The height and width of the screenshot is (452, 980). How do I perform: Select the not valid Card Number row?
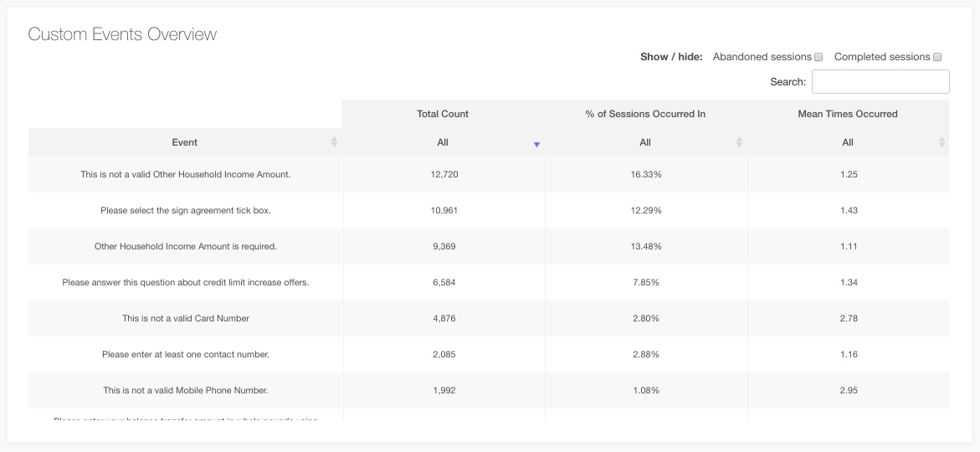click(x=185, y=319)
